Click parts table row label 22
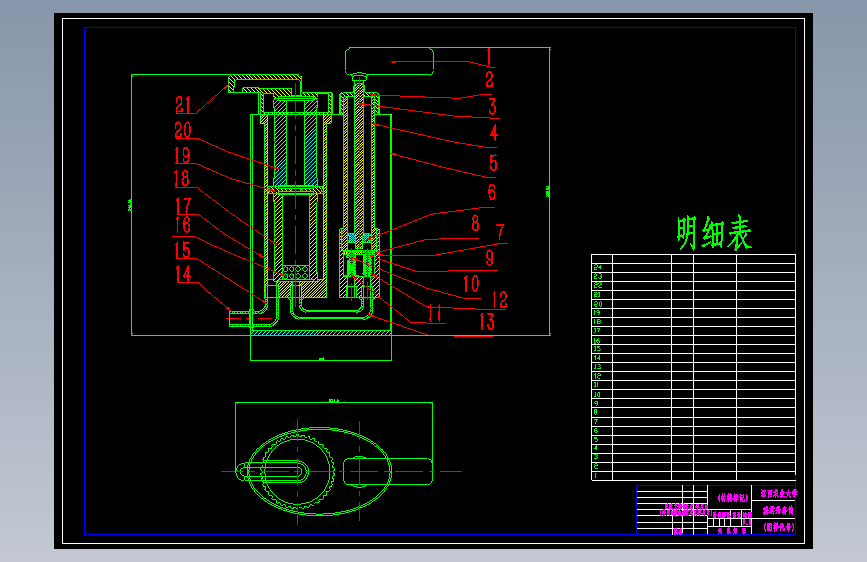 coord(598,285)
